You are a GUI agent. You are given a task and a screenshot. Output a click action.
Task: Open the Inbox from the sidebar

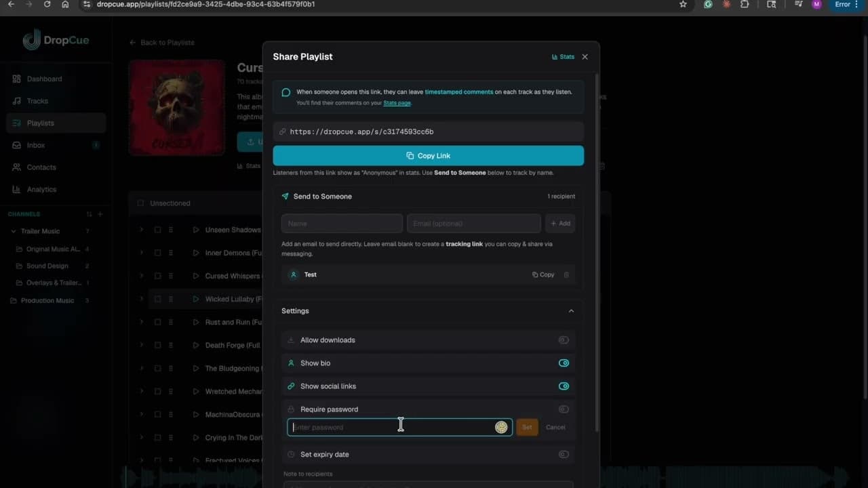(x=35, y=145)
